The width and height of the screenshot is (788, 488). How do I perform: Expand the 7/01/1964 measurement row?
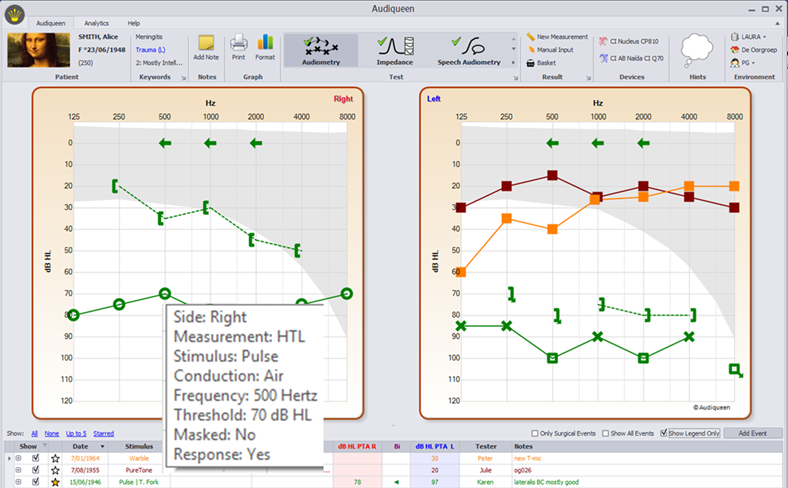[19, 458]
